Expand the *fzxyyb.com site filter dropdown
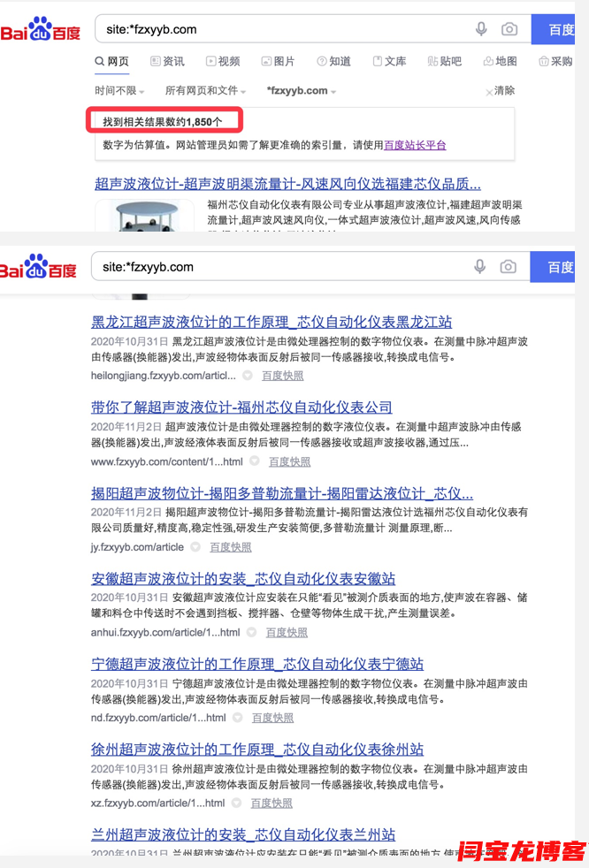 click(x=302, y=91)
